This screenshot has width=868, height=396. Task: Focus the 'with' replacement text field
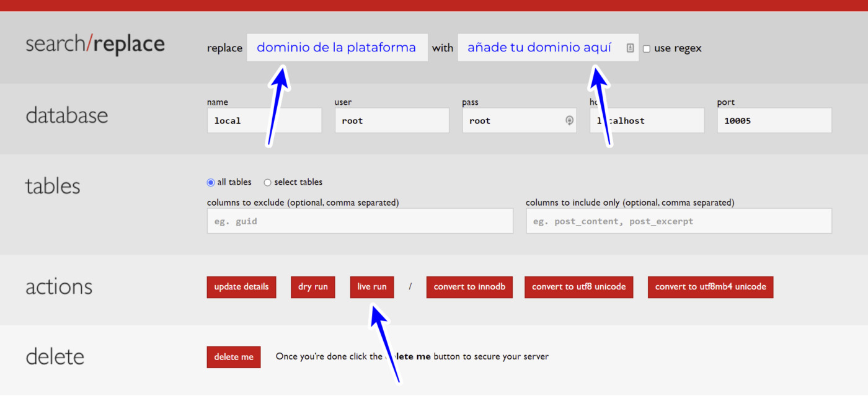539,48
